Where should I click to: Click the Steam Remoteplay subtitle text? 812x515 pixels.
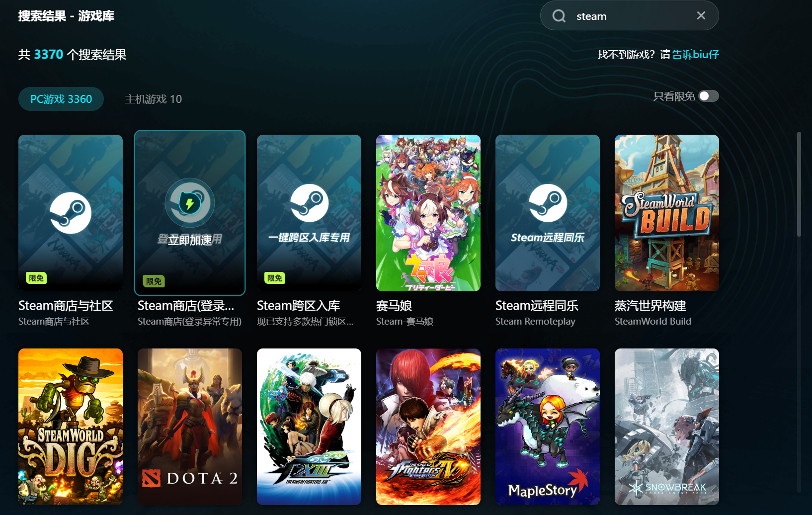(x=535, y=321)
